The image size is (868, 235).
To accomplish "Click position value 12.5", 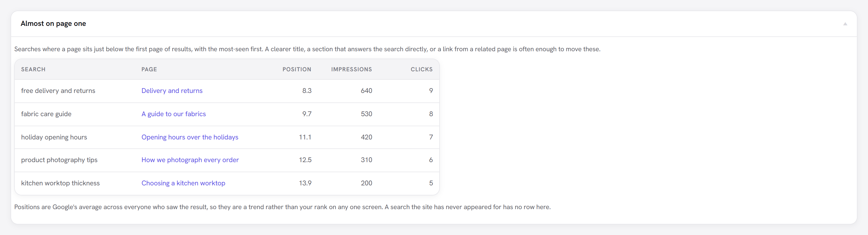I will click(x=305, y=160).
